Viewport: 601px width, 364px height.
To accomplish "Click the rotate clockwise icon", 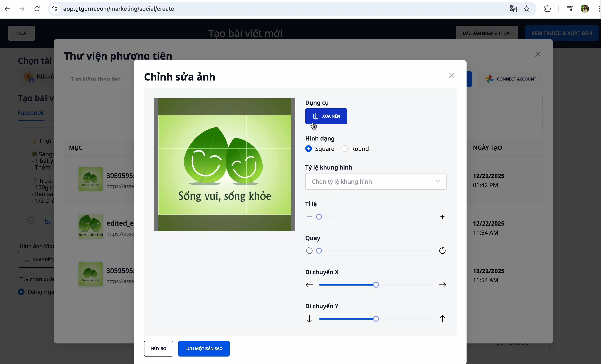I will [x=442, y=251].
